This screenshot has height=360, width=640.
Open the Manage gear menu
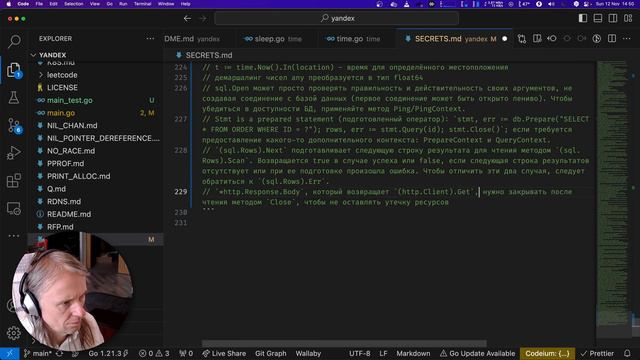[14, 333]
